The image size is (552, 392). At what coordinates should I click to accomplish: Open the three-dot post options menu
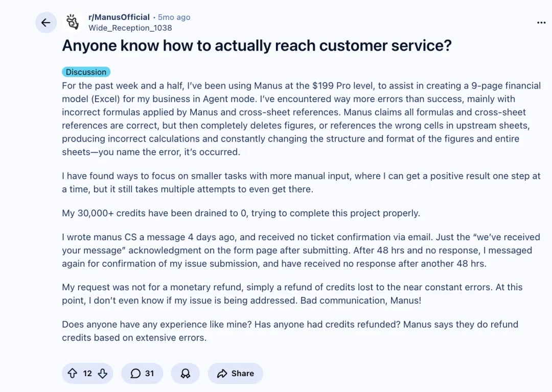pyautogui.click(x=541, y=22)
